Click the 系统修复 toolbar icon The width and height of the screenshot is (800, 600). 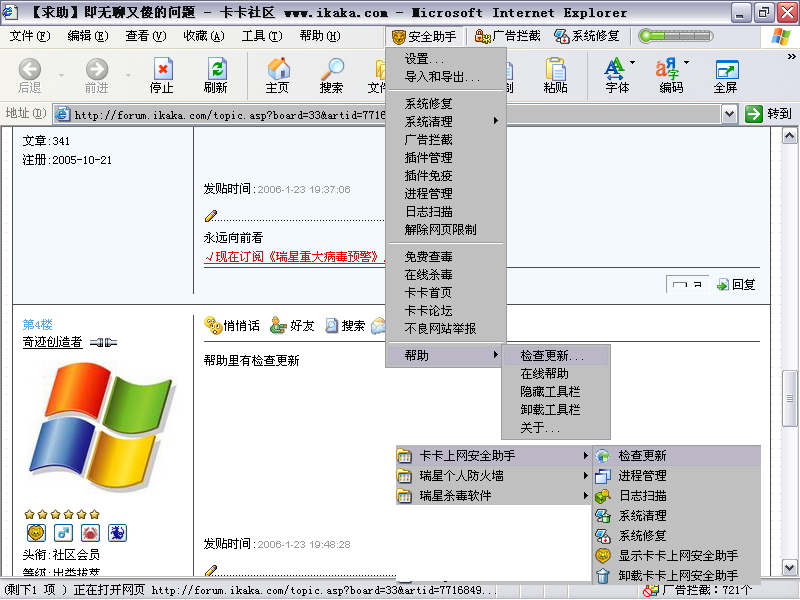[562, 36]
